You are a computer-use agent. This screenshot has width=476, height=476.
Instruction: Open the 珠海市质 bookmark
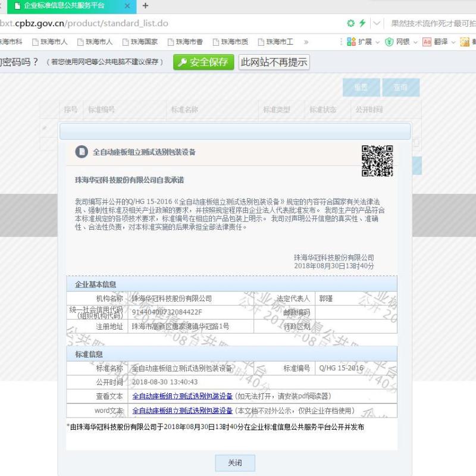click(x=231, y=42)
